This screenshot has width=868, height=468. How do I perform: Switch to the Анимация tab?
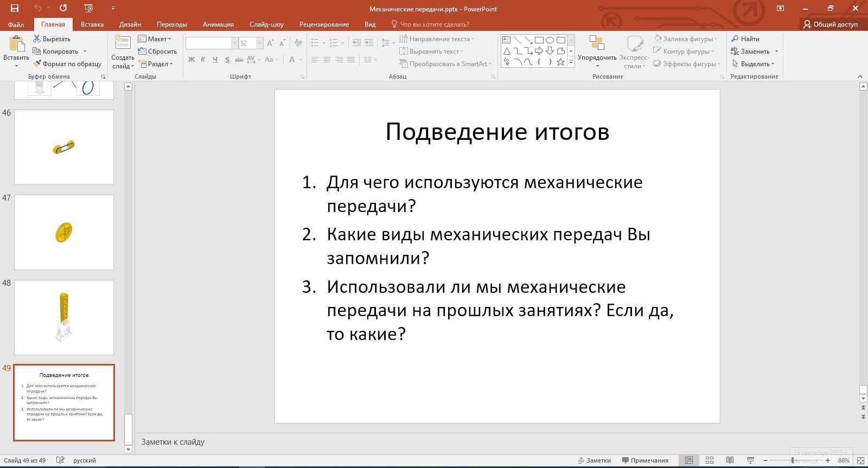point(218,24)
